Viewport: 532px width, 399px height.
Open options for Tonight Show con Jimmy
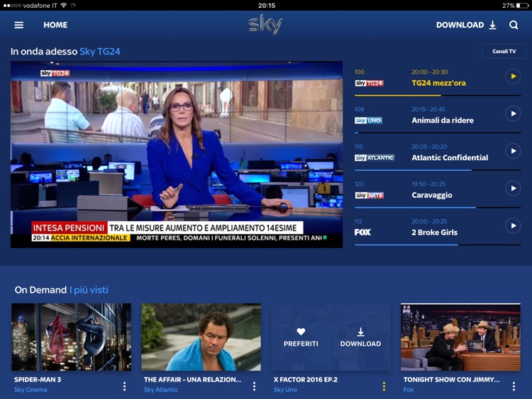(514, 386)
